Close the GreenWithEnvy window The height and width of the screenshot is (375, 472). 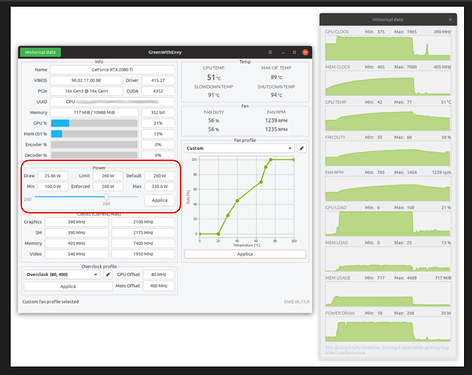point(305,52)
